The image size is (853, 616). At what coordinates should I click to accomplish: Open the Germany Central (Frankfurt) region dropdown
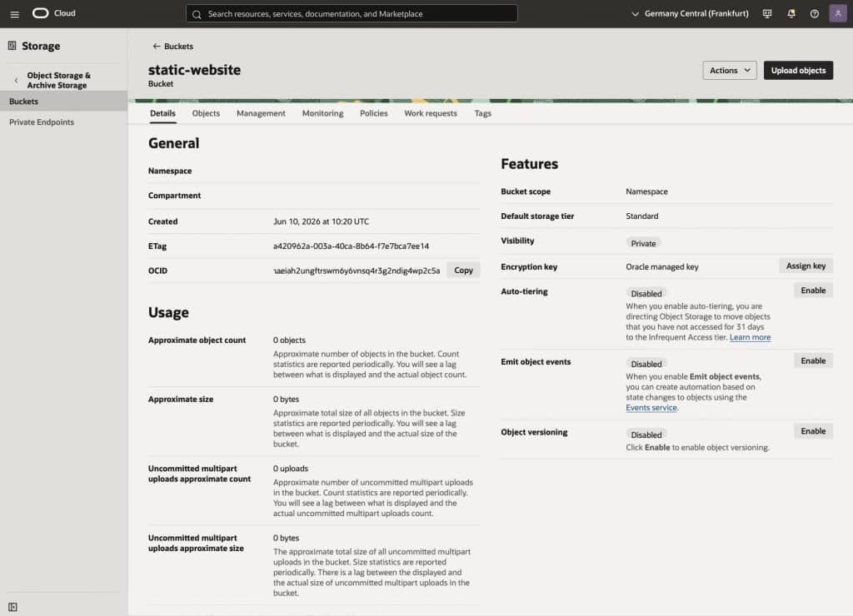tap(690, 13)
